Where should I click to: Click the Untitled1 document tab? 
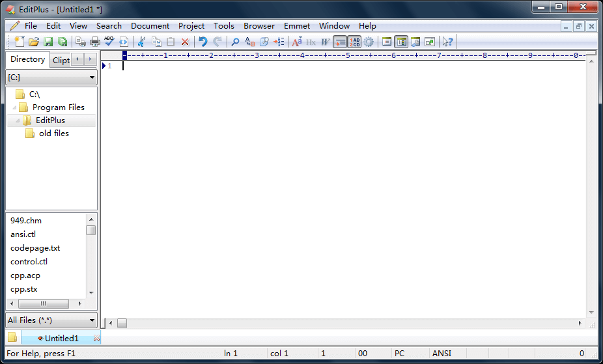click(61, 338)
